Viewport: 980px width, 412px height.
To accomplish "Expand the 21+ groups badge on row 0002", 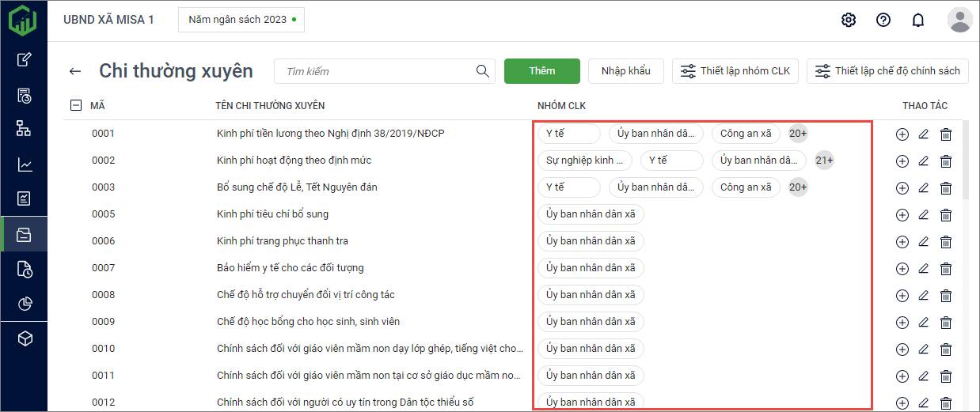I will 824,161.
